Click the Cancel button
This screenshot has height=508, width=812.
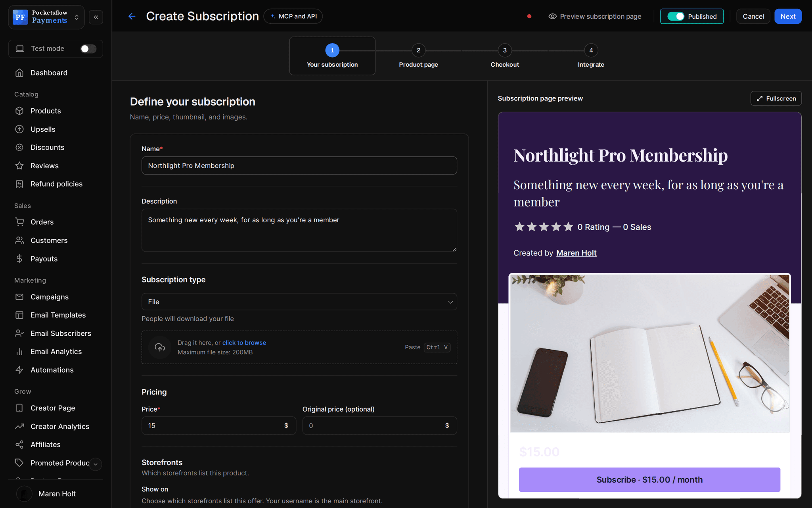click(x=753, y=16)
